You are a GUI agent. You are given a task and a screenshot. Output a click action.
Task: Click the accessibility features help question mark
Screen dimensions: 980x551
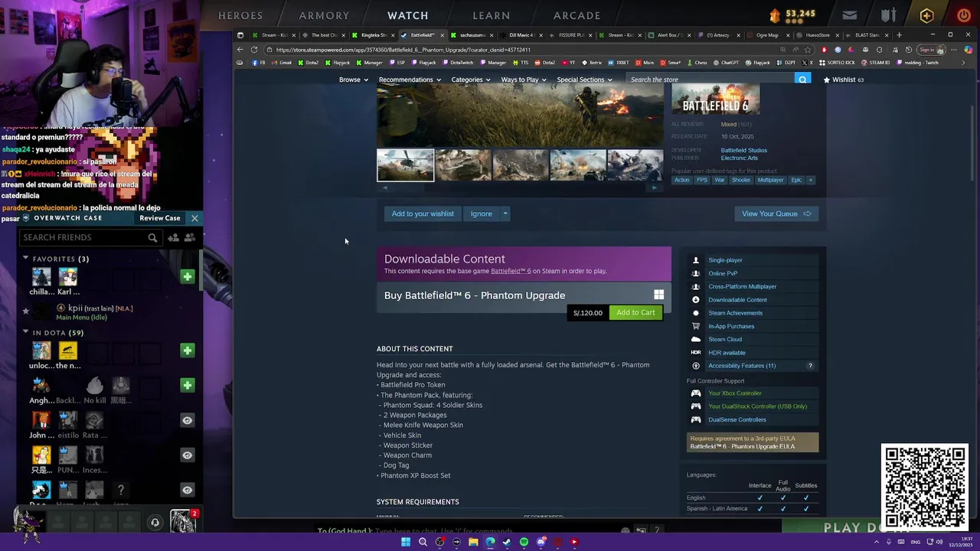point(810,366)
